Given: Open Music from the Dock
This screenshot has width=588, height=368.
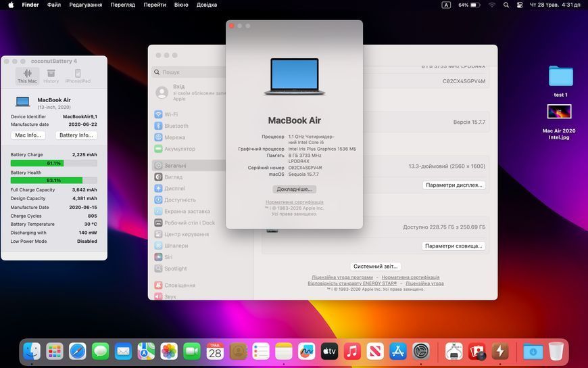Looking at the screenshot, I should click(x=352, y=352).
